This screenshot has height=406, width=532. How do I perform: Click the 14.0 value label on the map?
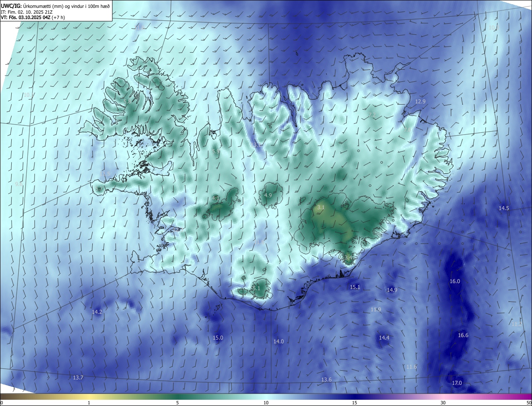pyautogui.click(x=278, y=341)
